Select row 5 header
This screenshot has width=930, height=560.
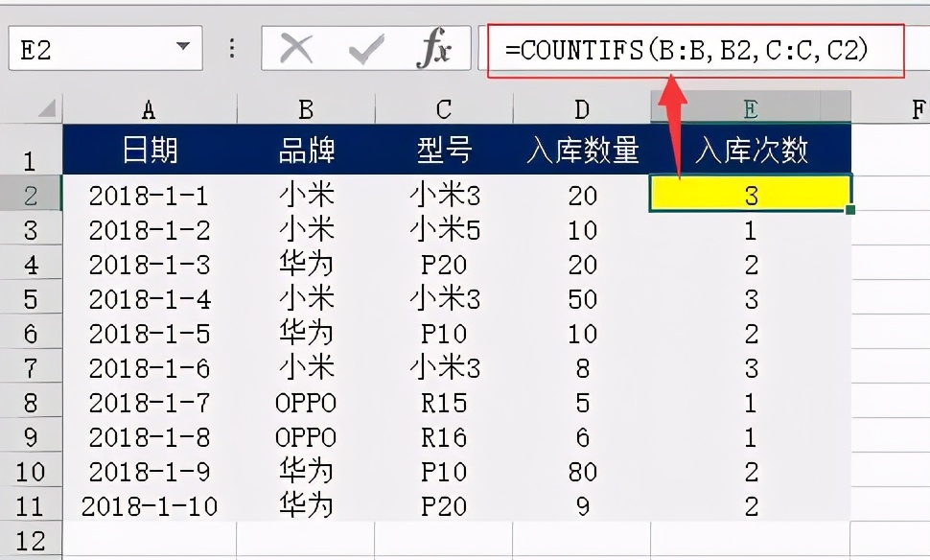[31, 299]
